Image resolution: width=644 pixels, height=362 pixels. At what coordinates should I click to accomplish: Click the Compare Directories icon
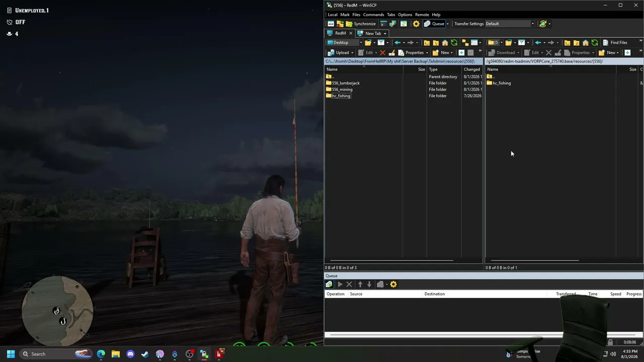pyautogui.click(x=331, y=24)
